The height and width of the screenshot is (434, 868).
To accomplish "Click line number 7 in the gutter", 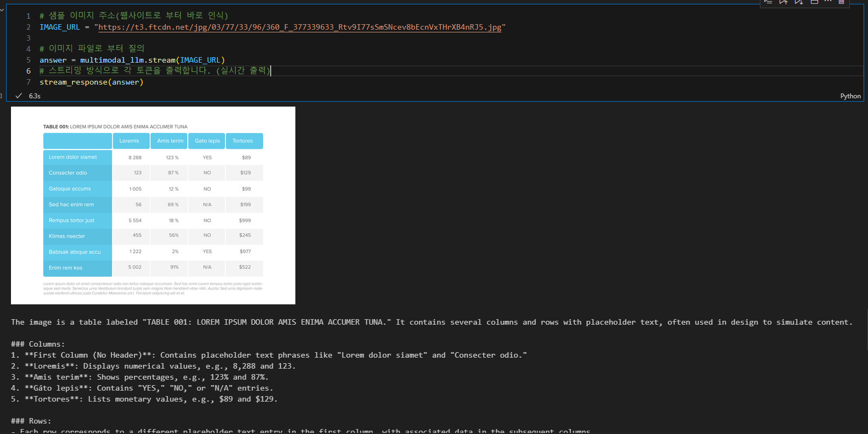I will [x=29, y=82].
